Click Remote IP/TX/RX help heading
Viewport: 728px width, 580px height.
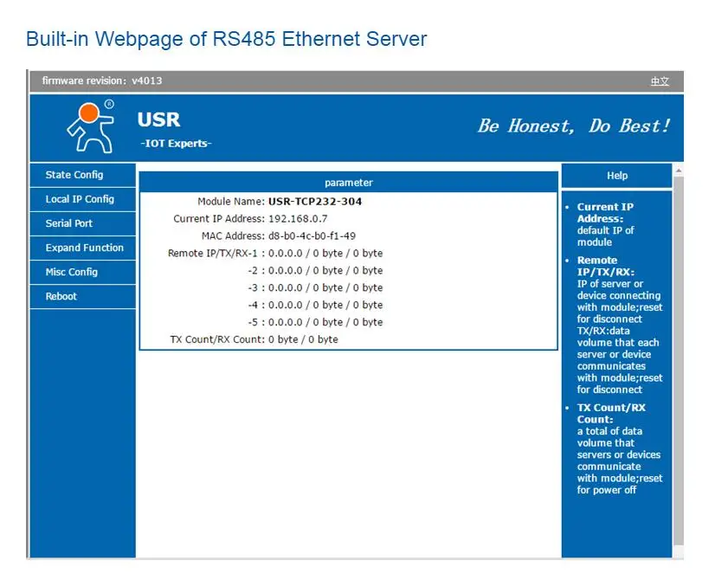pyautogui.click(x=605, y=266)
